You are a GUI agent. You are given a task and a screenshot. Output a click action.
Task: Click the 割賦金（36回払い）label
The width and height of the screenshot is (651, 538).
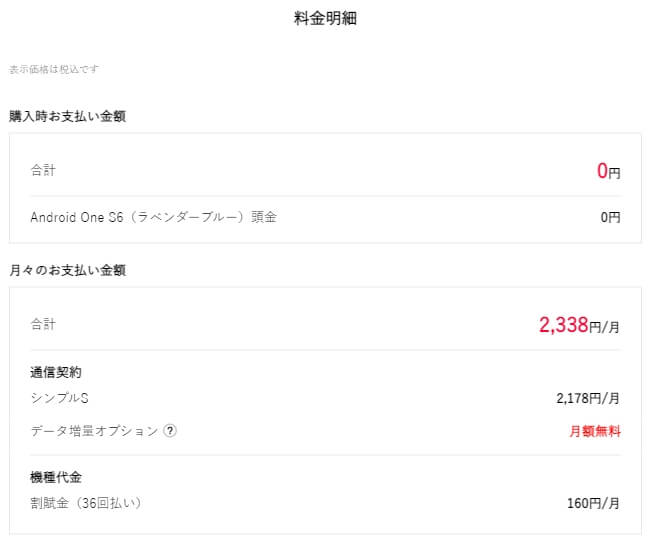point(86,503)
